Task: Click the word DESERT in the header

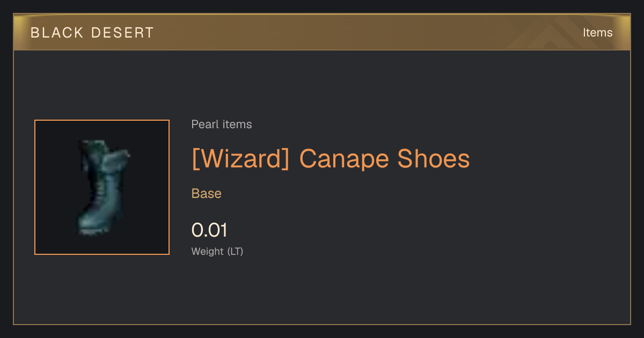Action: (123, 33)
